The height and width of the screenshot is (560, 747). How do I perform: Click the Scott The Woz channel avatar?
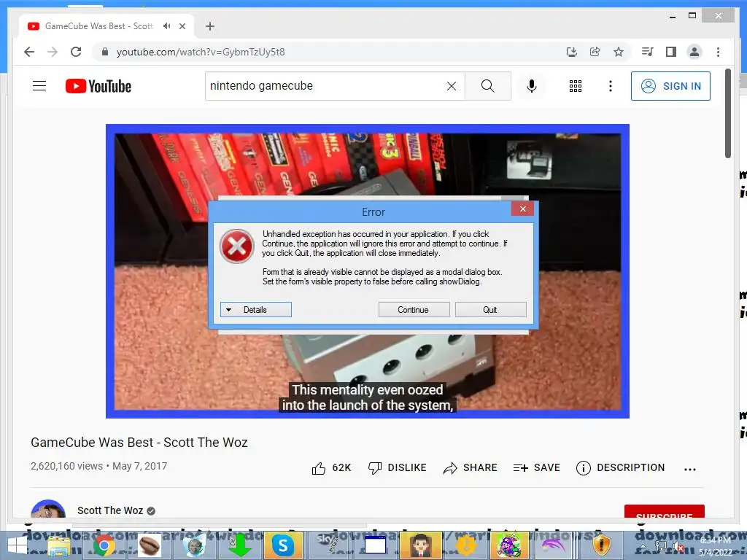(47, 508)
